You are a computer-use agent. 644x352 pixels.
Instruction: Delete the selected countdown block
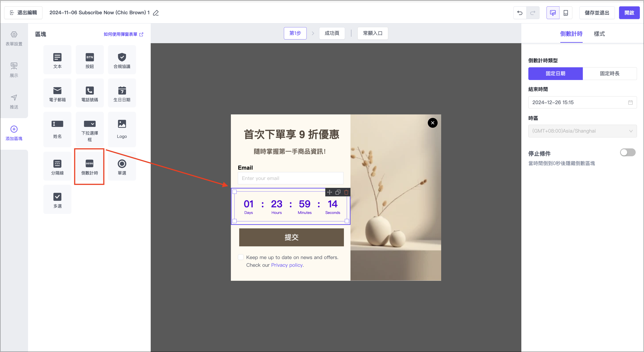coord(346,192)
